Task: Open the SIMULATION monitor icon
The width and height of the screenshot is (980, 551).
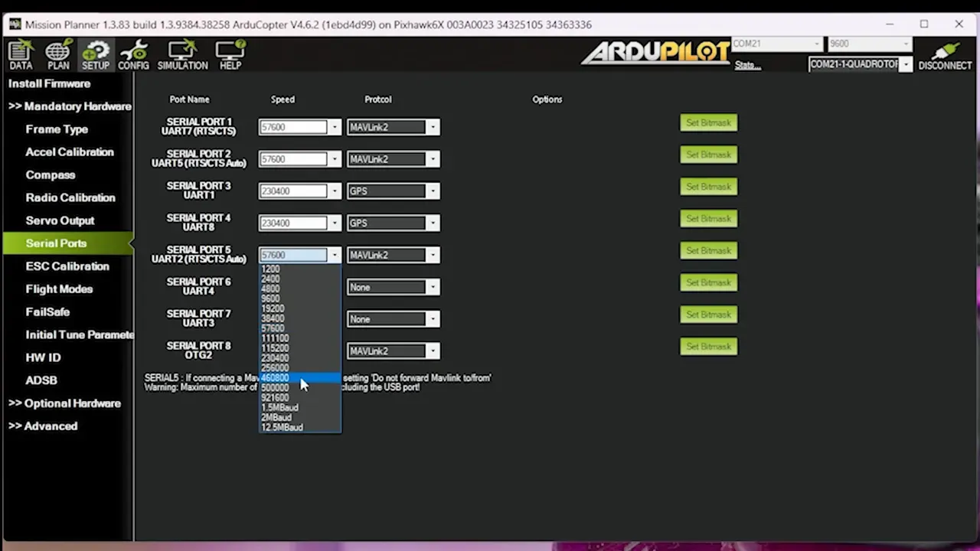Action: pos(182,55)
